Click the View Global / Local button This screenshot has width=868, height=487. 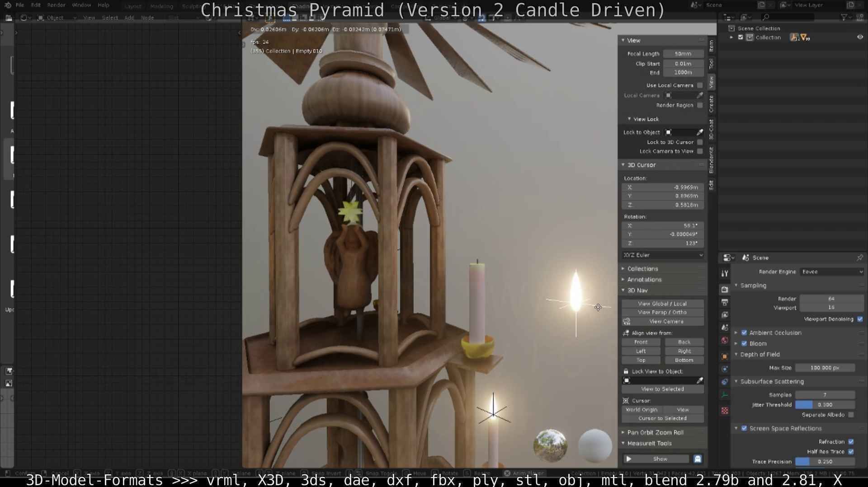[663, 304]
